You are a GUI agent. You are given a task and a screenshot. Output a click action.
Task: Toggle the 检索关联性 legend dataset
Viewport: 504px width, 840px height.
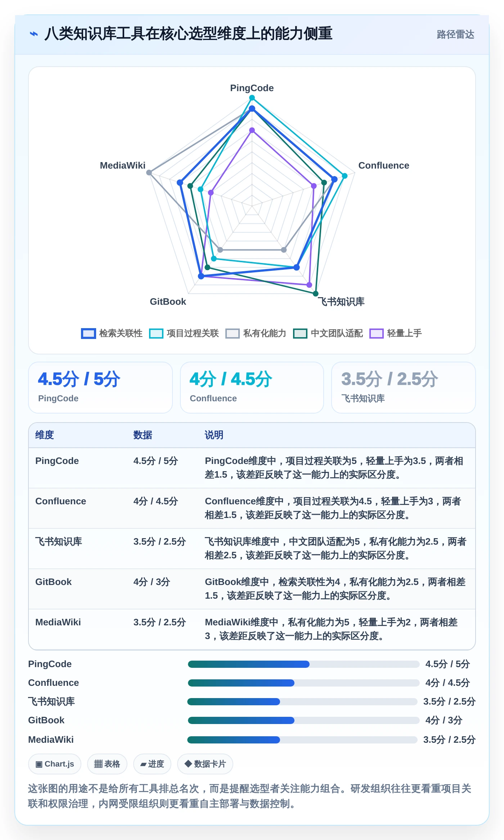pyautogui.click(x=112, y=333)
